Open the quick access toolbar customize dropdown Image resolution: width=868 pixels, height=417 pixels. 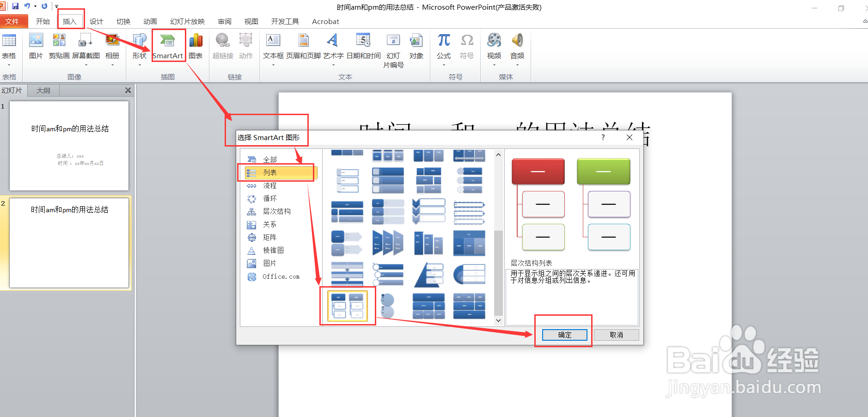[x=56, y=6]
